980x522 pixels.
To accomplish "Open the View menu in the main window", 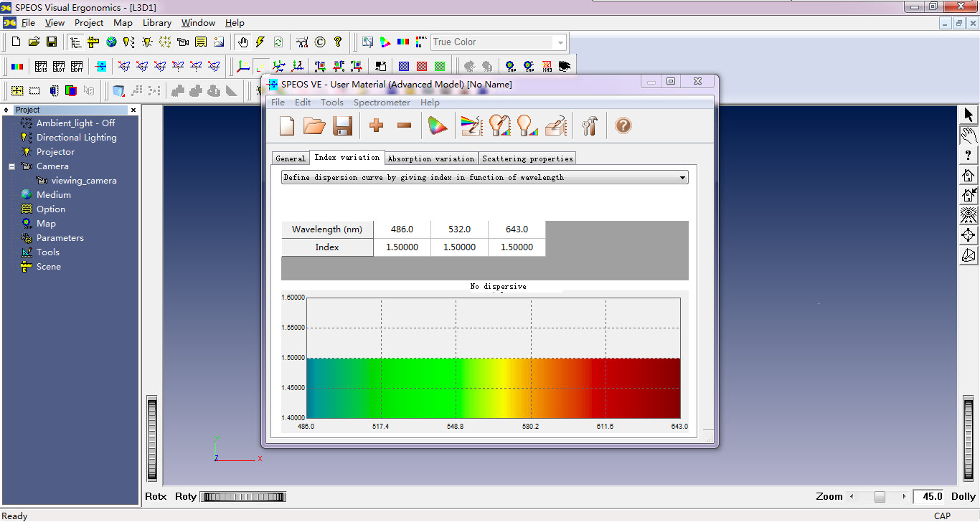I will 55,23.
